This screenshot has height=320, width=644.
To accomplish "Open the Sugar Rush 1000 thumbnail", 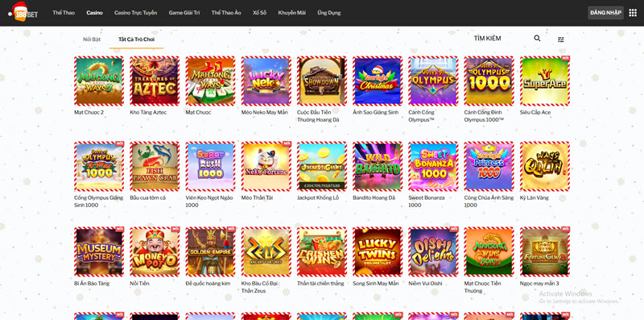I will [210, 167].
